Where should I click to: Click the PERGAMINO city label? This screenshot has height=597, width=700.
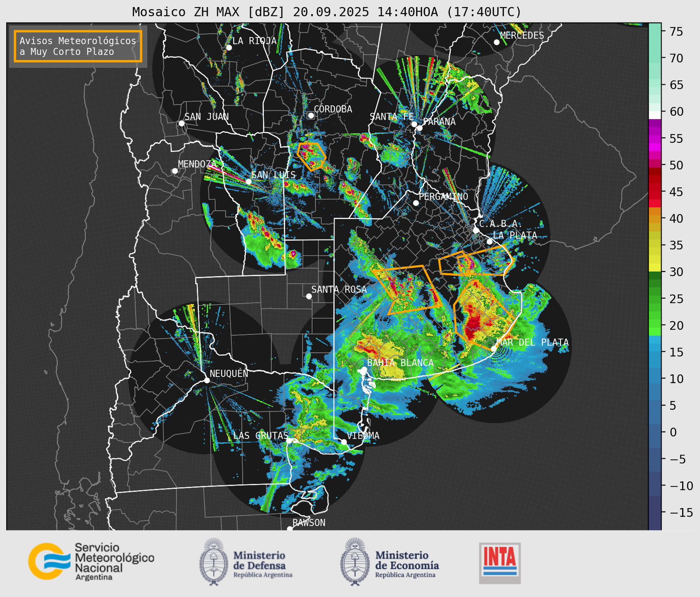443,196
